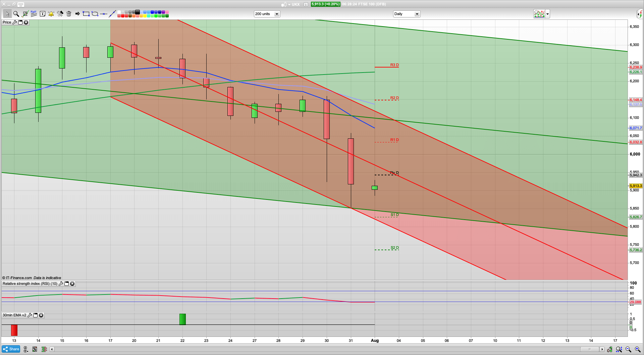Image resolution: width=644 pixels, height=355 pixels.
Task: Open the 200 units dropdown
Action: (x=267, y=14)
